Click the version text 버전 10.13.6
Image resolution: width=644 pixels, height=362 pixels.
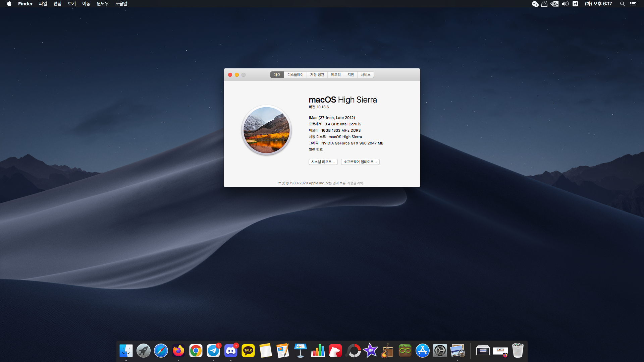coord(319,107)
